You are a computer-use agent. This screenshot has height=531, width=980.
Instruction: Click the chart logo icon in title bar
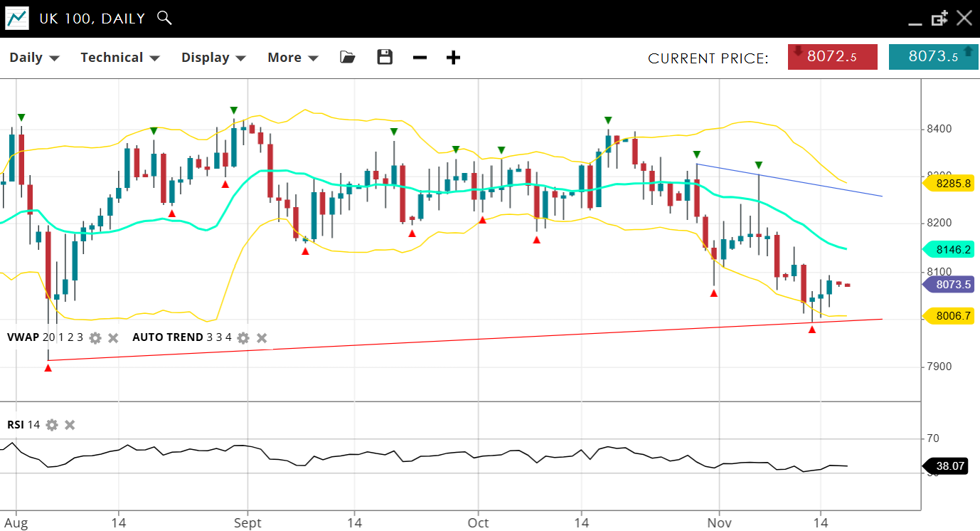[x=17, y=18]
